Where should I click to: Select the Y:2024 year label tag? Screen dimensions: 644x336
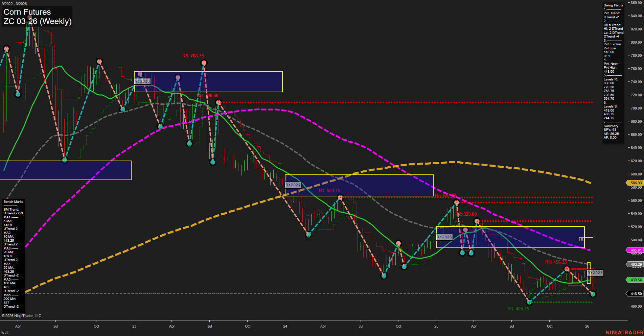pyautogui.click(x=293, y=185)
